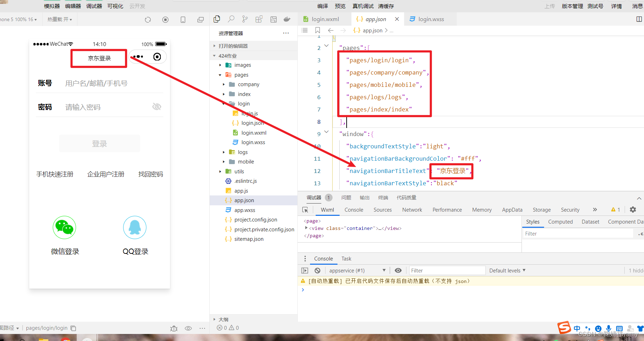This screenshot has width=644, height=341.
Task: Open the search icon in sidebar
Action: click(231, 19)
